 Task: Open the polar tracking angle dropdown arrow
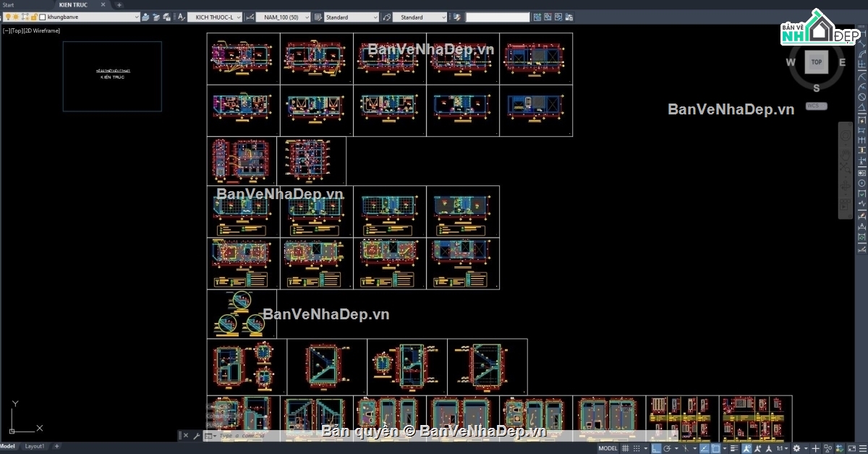[676, 448]
